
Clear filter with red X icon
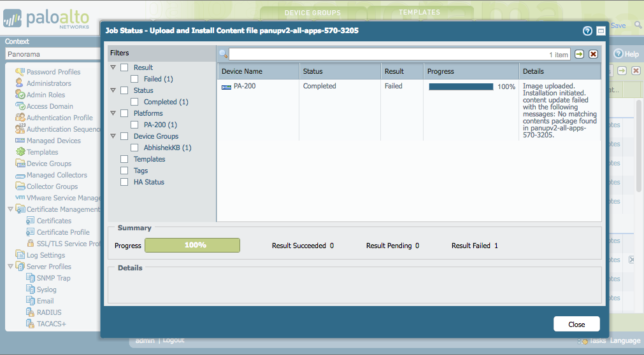[x=593, y=54]
